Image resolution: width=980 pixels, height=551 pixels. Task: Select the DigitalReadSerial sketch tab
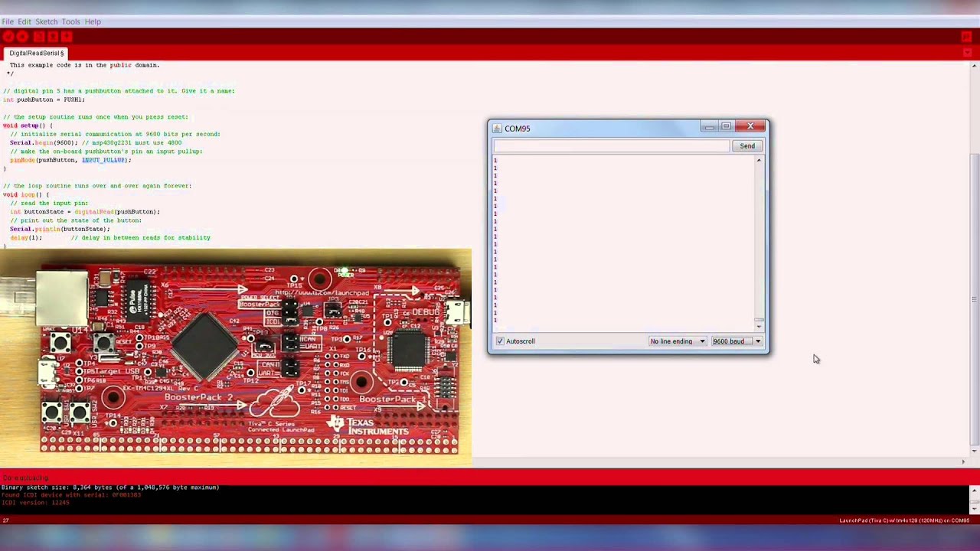(36, 53)
